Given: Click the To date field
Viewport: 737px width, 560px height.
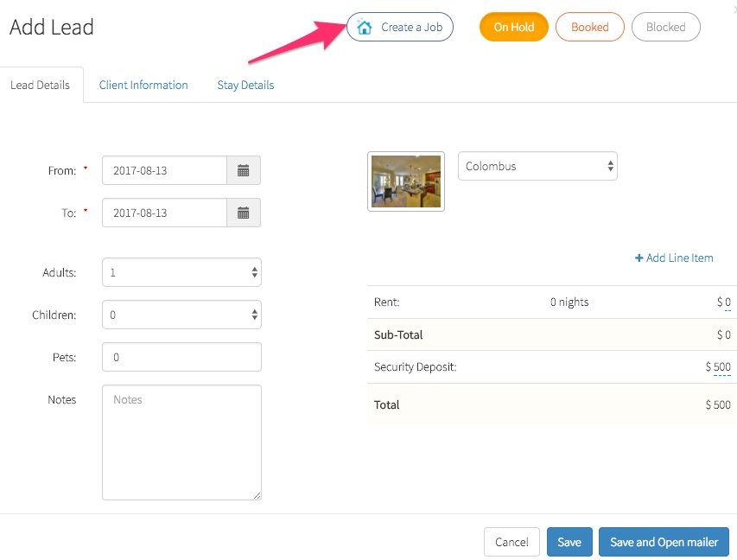Looking at the screenshot, I should pos(164,213).
